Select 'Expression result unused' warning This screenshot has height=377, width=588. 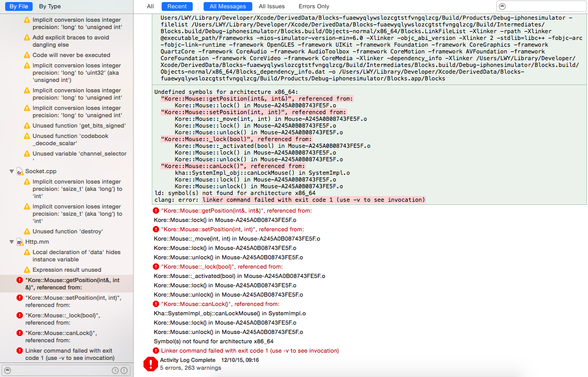(67, 270)
